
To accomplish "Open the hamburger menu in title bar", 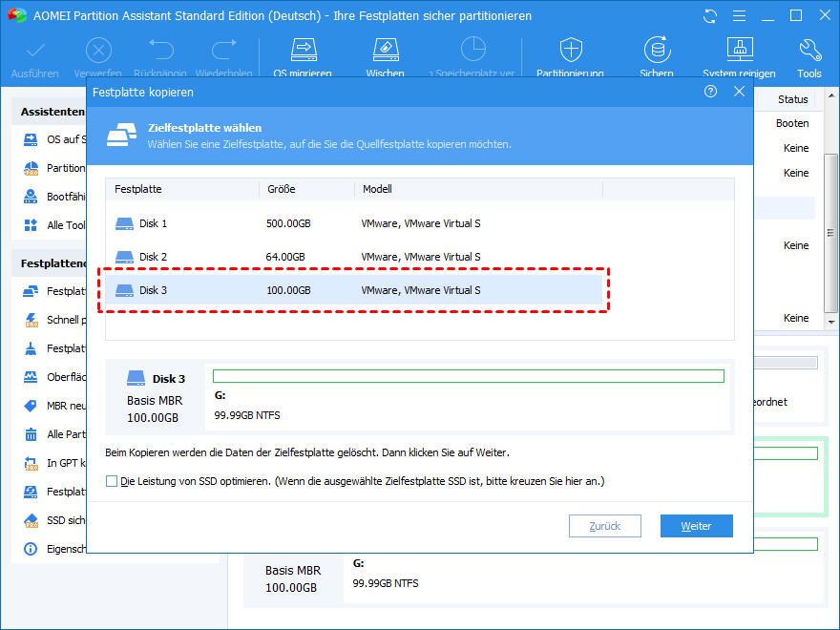I will [x=739, y=16].
